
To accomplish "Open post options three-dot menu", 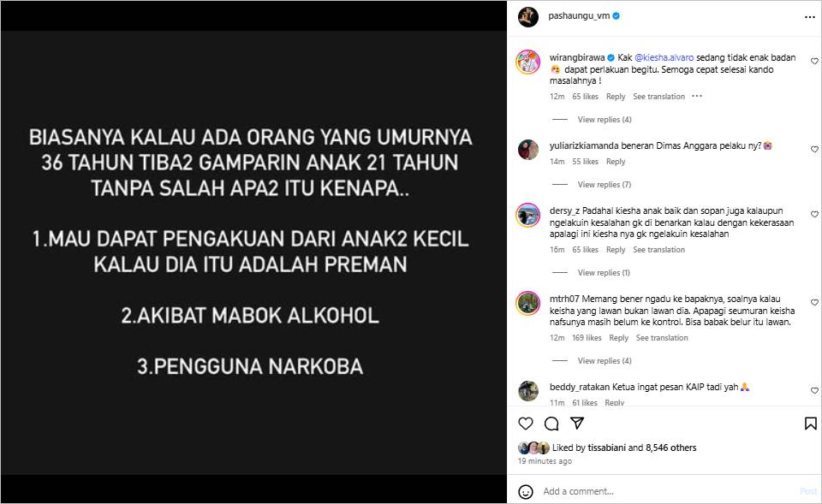I will pyautogui.click(x=810, y=17).
